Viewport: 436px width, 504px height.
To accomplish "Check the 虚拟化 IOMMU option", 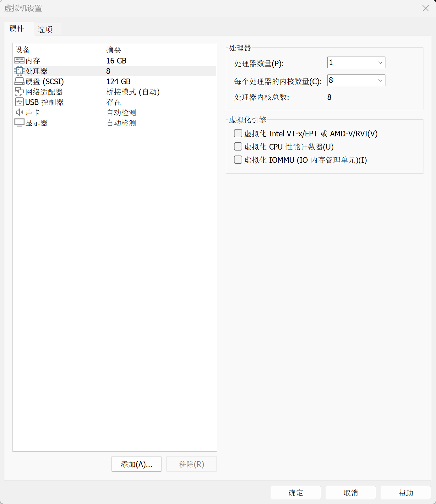I will (238, 160).
